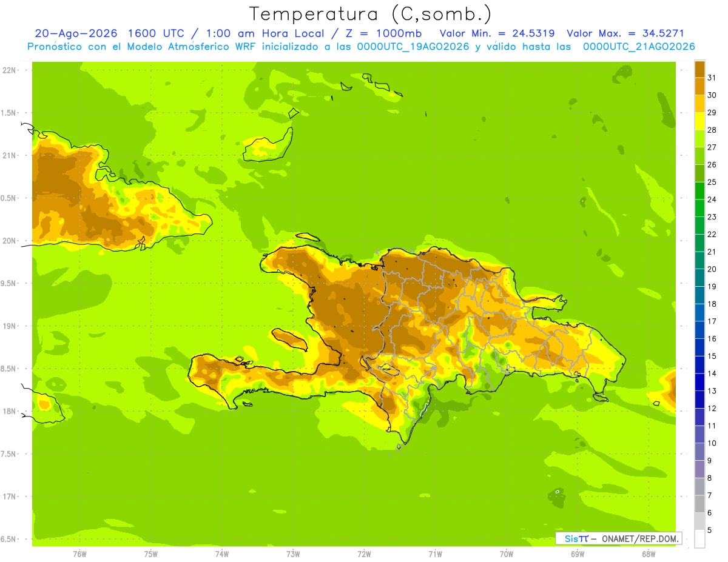Image resolution: width=728 pixels, height=562 pixels.
Task: Click the dark orange legend swatch above 31
Action: [699, 69]
